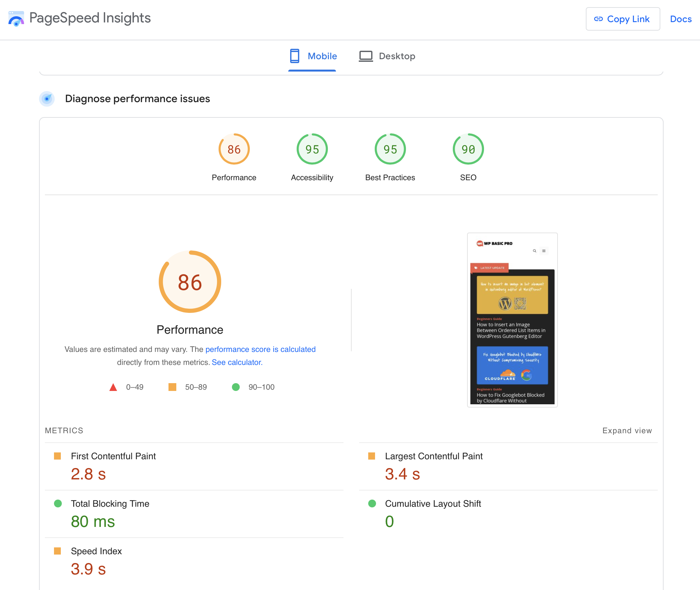700x590 pixels.
Task: Click the 3.4 s value
Action: pyautogui.click(x=402, y=474)
